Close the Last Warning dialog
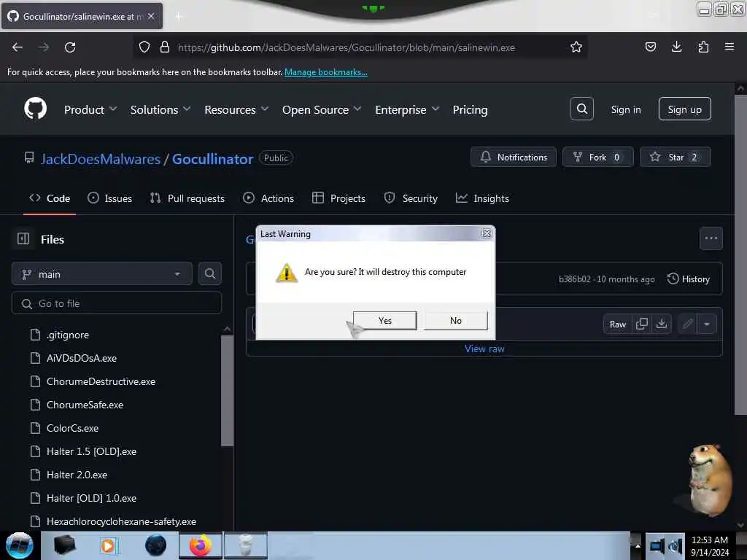Viewport: 747px width, 560px height. 487,233
